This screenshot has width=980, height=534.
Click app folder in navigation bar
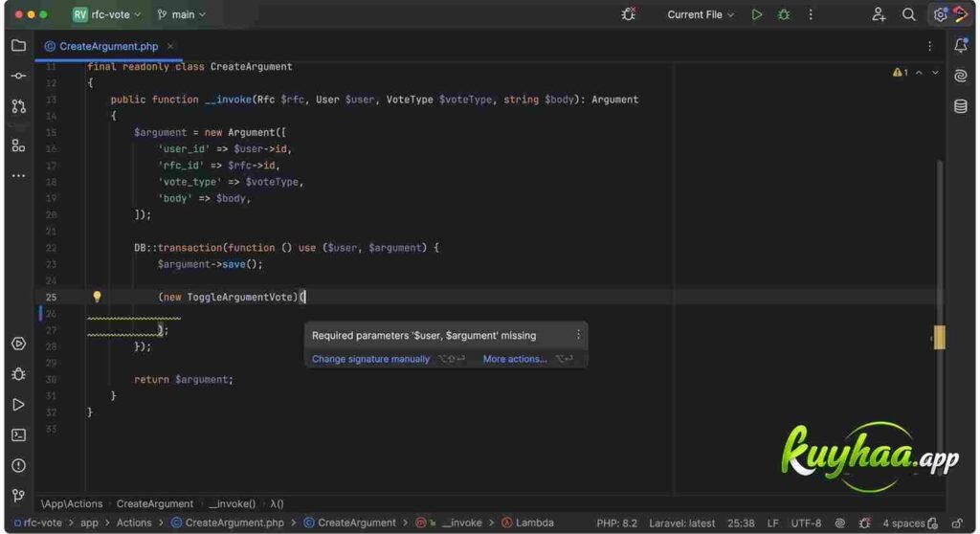click(x=89, y=523)
